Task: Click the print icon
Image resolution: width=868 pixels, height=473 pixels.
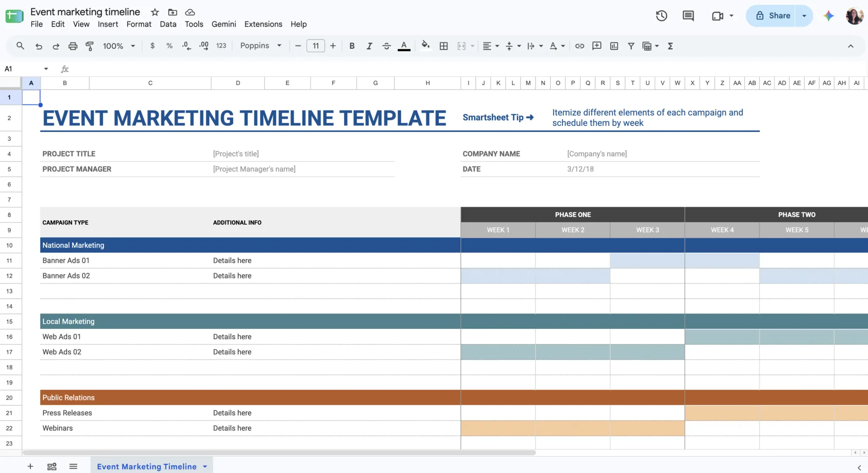Action: tap(73, 46)
